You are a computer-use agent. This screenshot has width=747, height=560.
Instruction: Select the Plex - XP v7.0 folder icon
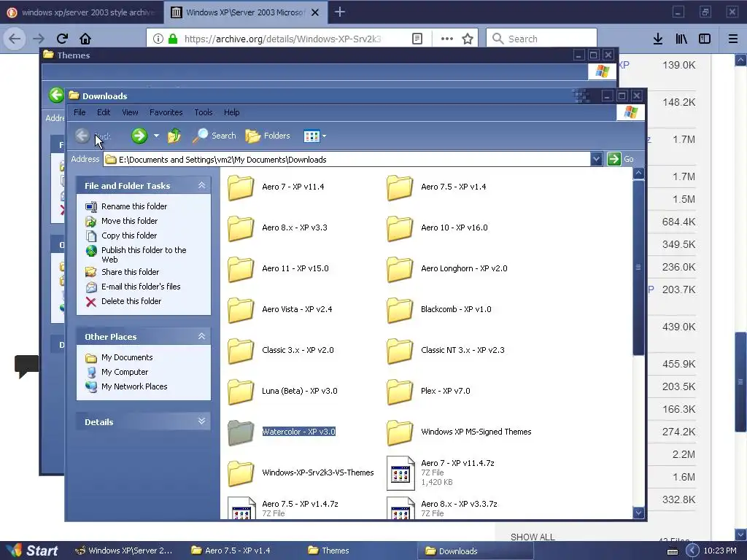400,392
